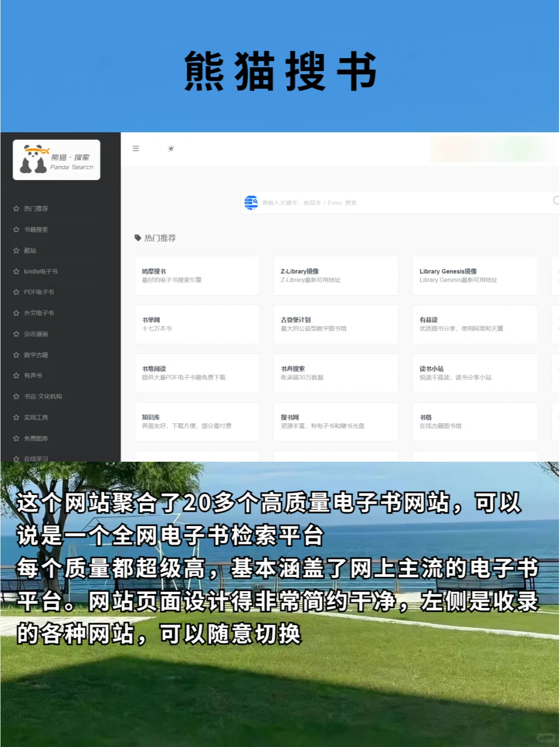Click star icon beside 书籍搜索
Image resolution: width=560 pixels, height=747 pixels.
16,229
